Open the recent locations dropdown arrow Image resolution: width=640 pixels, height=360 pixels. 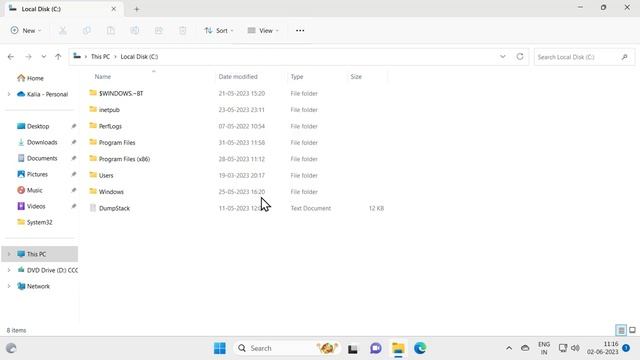coord(44,57)
